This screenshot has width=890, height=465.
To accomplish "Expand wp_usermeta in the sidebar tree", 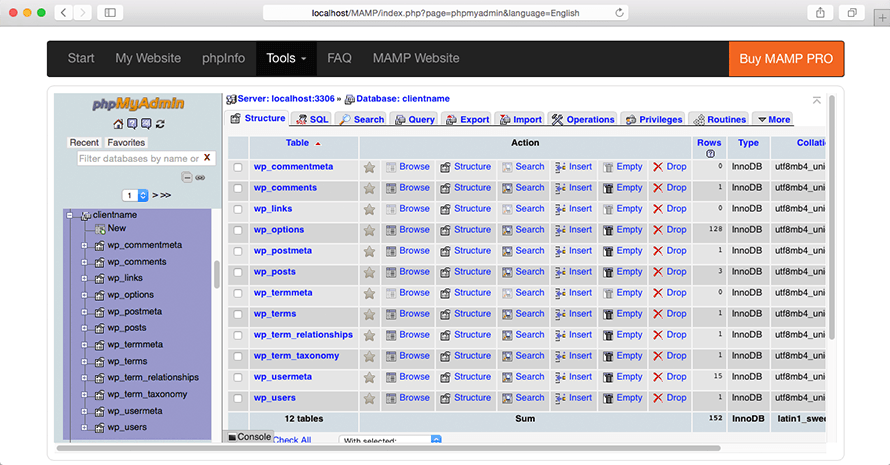I will 84,412.
